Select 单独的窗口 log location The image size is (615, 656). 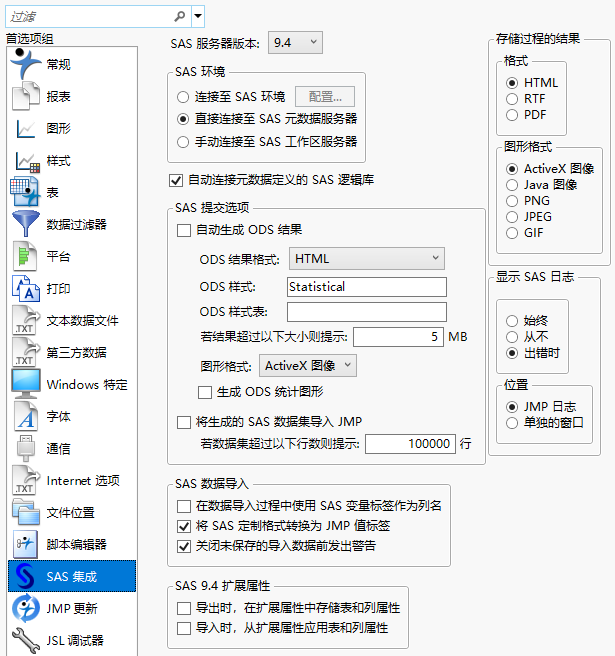coord(512,423)
